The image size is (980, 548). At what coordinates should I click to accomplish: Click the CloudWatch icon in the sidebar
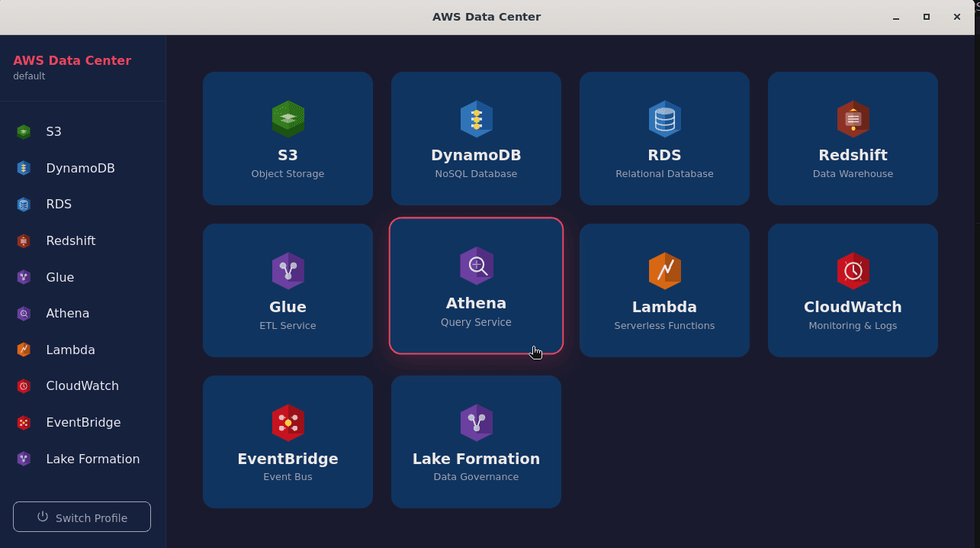coord(24,386)
